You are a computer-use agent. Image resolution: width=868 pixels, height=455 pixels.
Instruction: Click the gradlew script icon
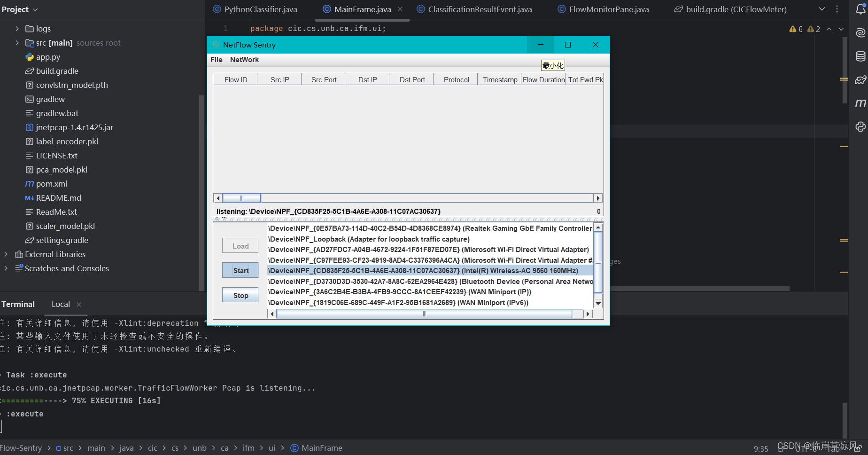(30, 99)
